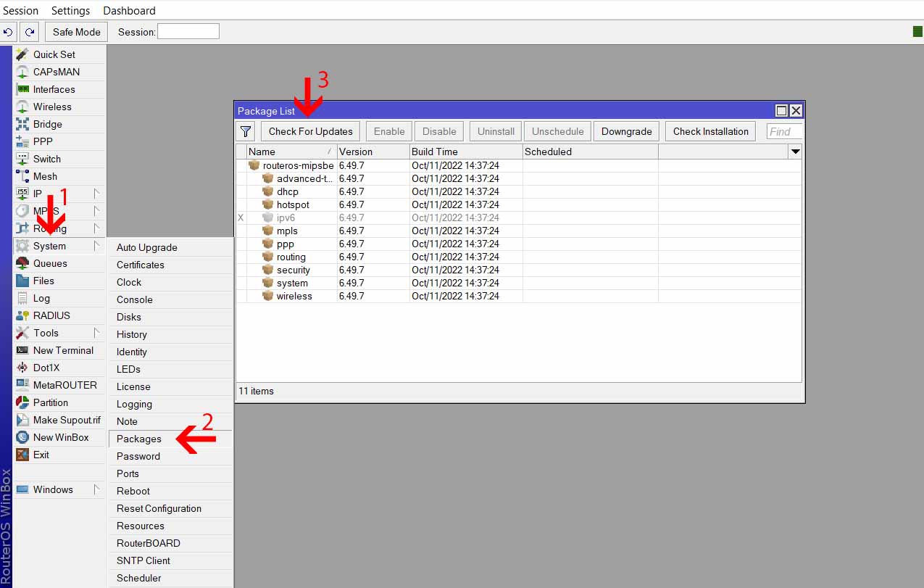Viewport: 924px width, 588px height.
Task: Click the undo arrow icon in toolbar
Action: coord(9,32)
